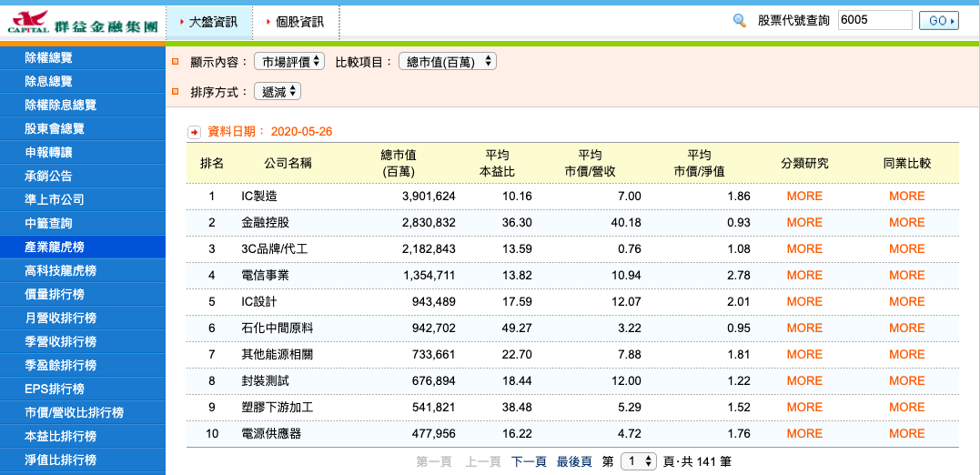Open 同業比較 MORE for 石化中間原料
This screenshot has width=980, height=475.
[907, 328]
